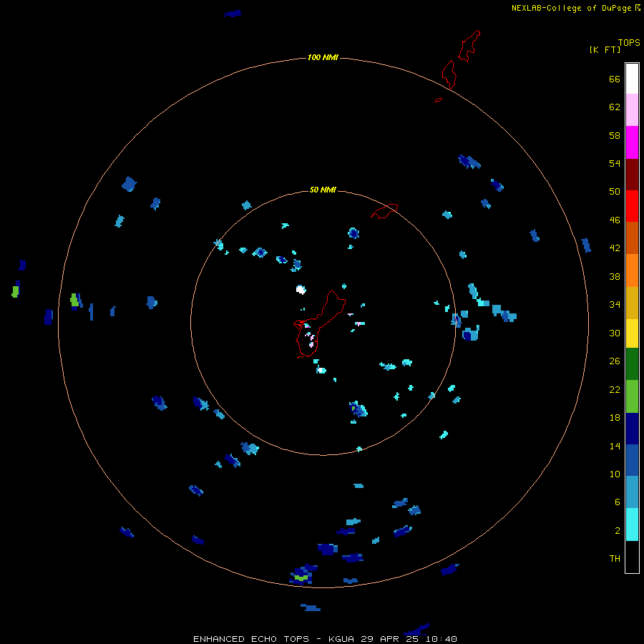Click the "26" legend value
644x644 pixels.
point(615,361)
